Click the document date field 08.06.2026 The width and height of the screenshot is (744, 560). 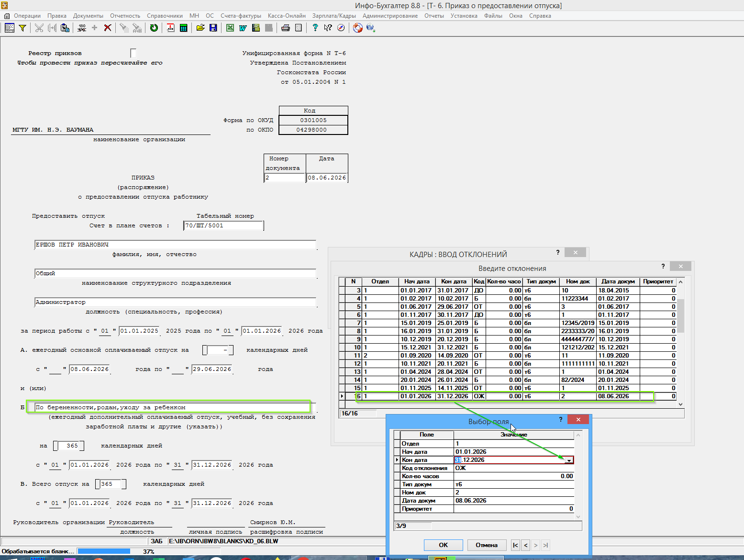coord(327,178)
